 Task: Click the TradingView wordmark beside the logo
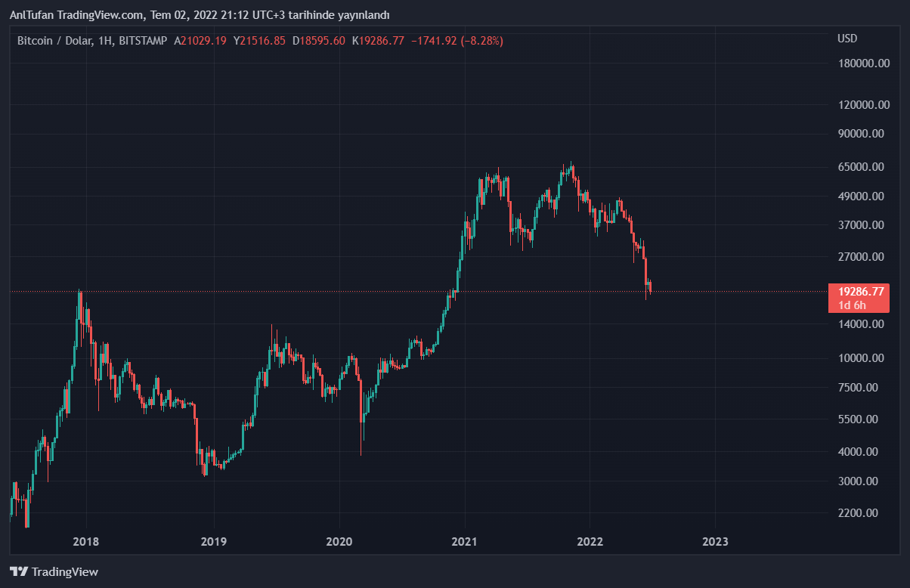65,572
